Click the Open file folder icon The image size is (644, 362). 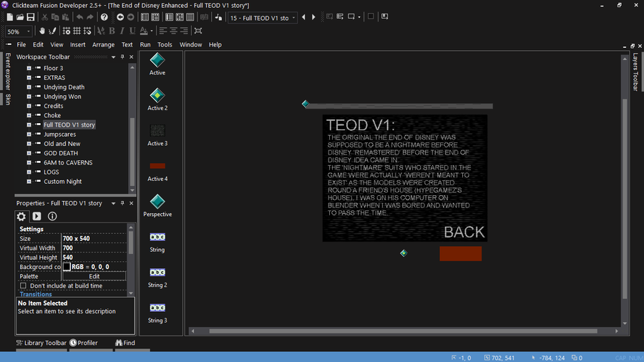tap(20, 17)
